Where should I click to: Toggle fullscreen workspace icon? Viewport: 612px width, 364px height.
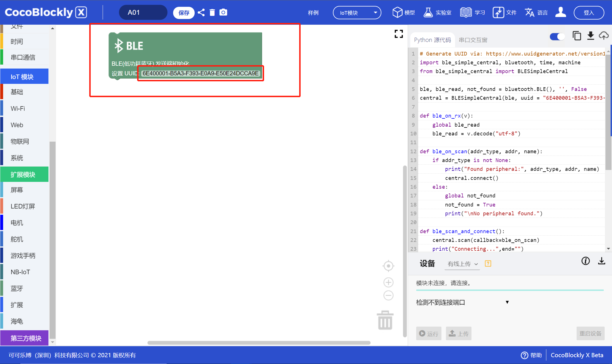point(399,34)
